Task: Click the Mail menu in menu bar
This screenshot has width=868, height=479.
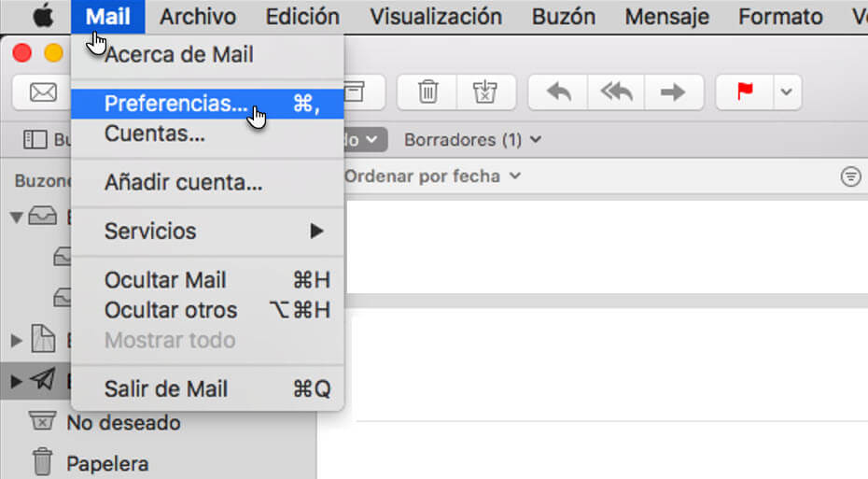Action: click(x=108, y=17)
